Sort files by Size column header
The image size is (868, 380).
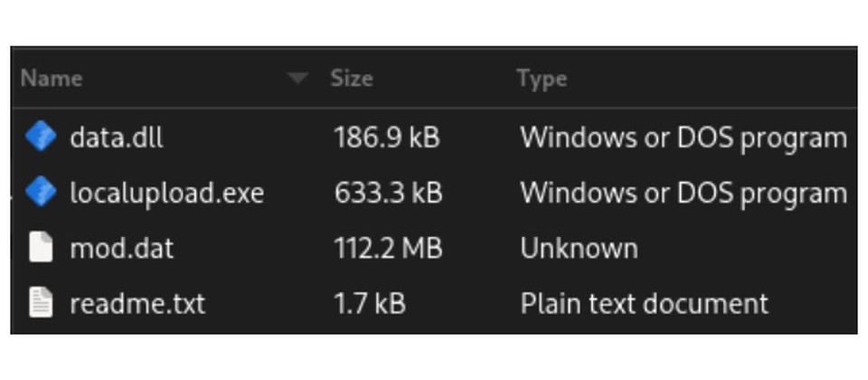(352, 78)
